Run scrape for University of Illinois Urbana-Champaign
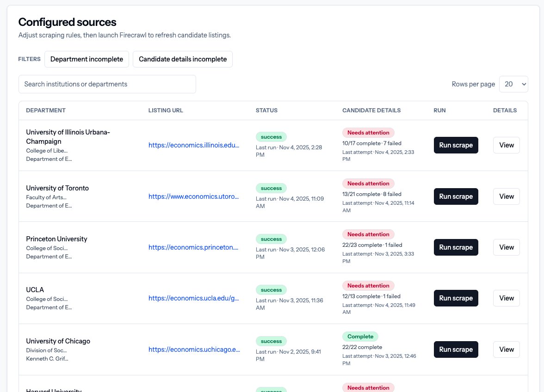Screen dimensions: 544x392 (456, 145)
